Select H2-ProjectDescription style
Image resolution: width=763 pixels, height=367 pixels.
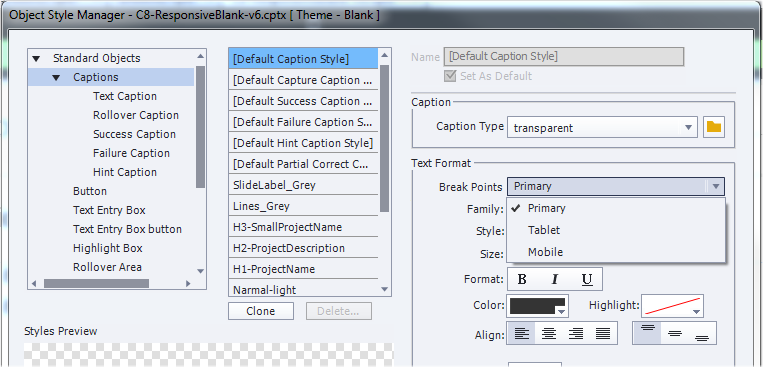point(303,248)
